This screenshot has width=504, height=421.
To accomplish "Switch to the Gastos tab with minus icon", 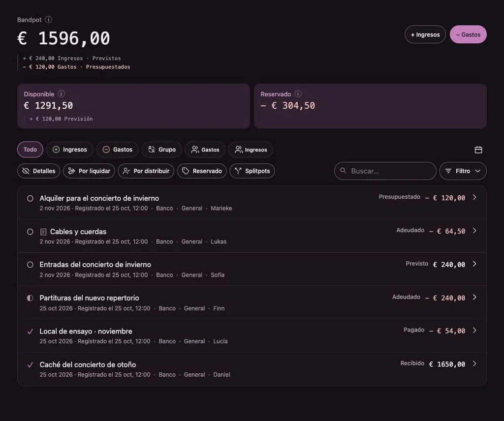I will point(117,150).
